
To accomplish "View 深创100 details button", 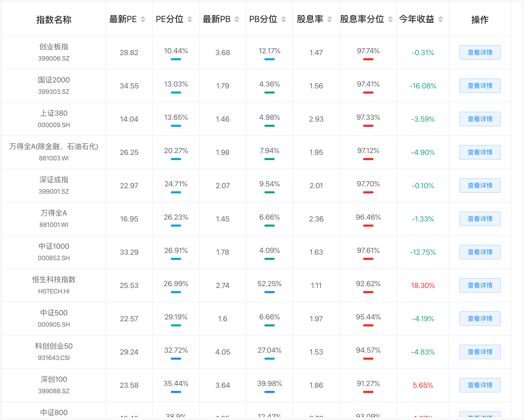I will click(x=480, y=385).
